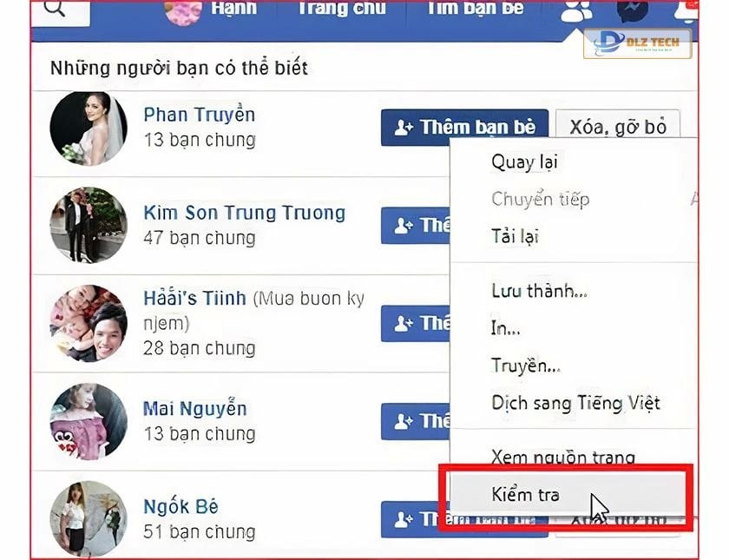729x560 pixels.
Task: Open Xem nguồn trang menu item
Action: click(563, 458)
